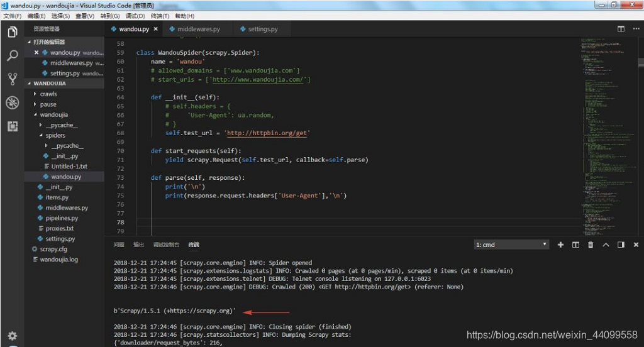The image size is (644, 347).
Task: Click the 'class WandouSpider' definition line
Action: pos(197,53)
